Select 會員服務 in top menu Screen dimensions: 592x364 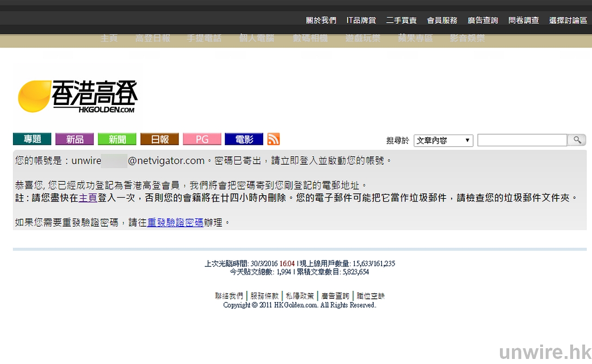tap(442, 20)
